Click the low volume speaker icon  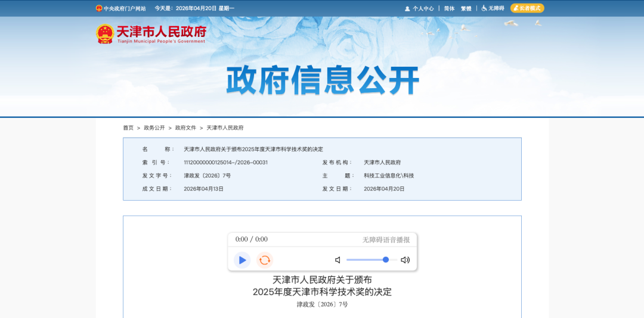pos(338,260)
